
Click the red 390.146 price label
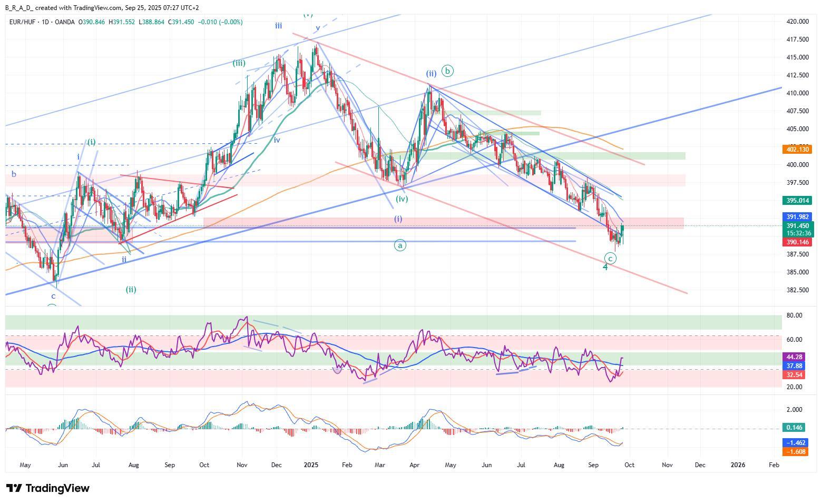click(797, 242)
